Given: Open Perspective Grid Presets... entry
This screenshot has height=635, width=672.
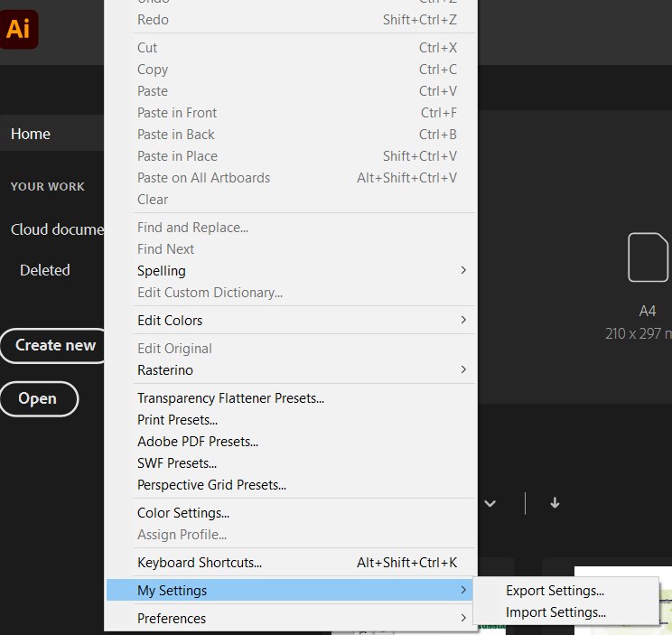Looking at the screenshot, I should [290, 484].
